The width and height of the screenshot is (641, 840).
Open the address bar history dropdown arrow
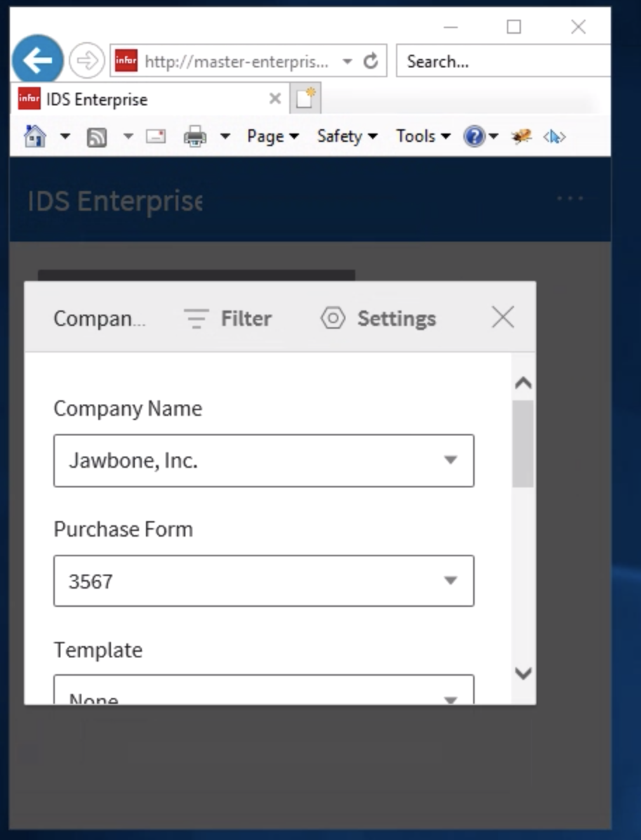tap(347, 61)
